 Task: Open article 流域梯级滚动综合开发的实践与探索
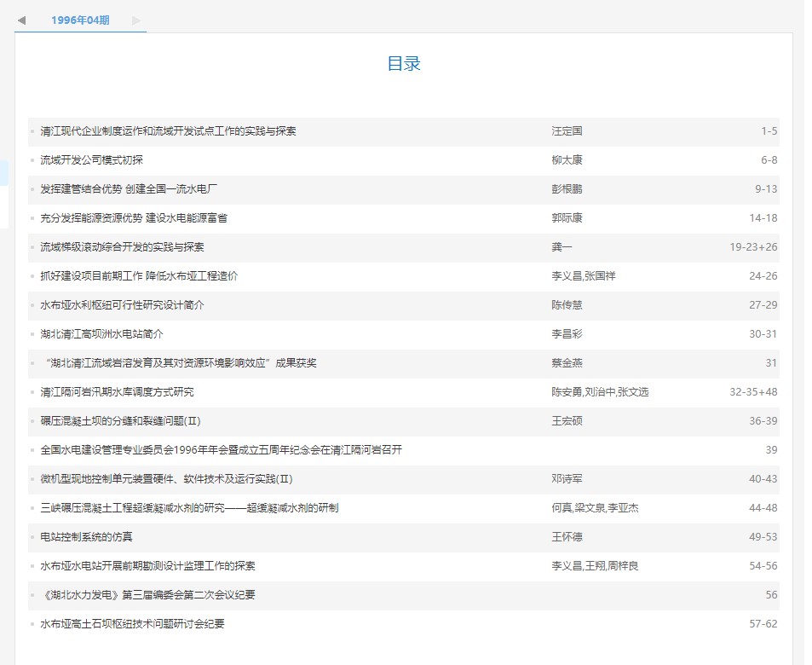tap(122, 247)
